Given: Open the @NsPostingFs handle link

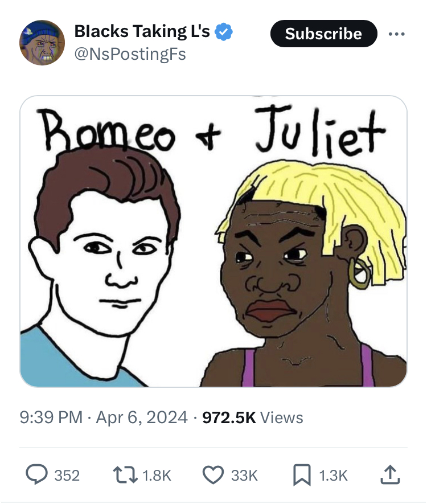Looking at the screenshot, I should [130, 54].
